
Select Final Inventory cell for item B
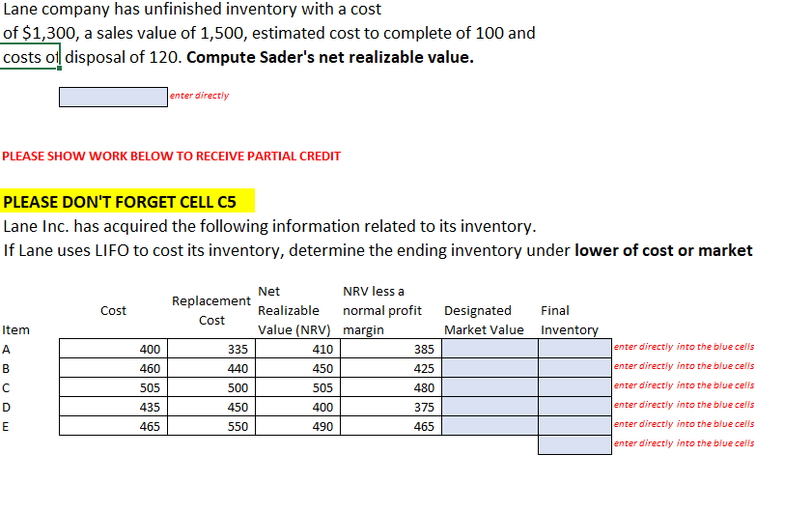coord(574,368)
